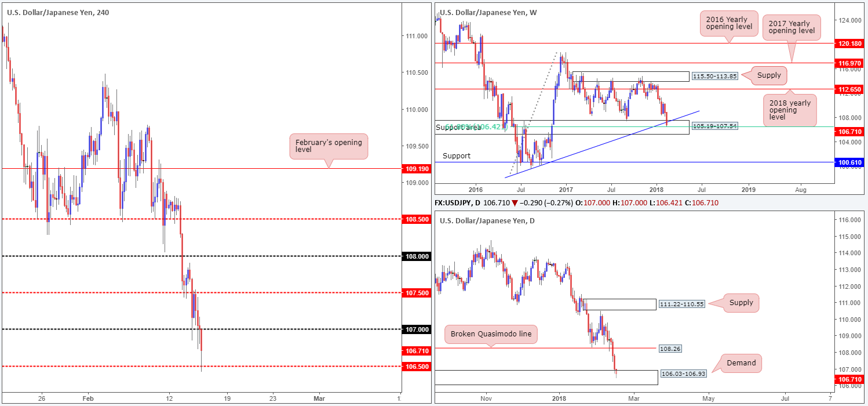Click 106.710 current price tag on 240 chart

click(415, 351)
